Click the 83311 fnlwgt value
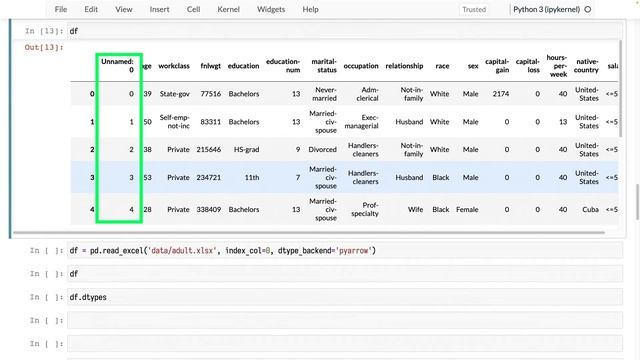Viewport: 640px width, 360px height. click(x=211, y=122)
